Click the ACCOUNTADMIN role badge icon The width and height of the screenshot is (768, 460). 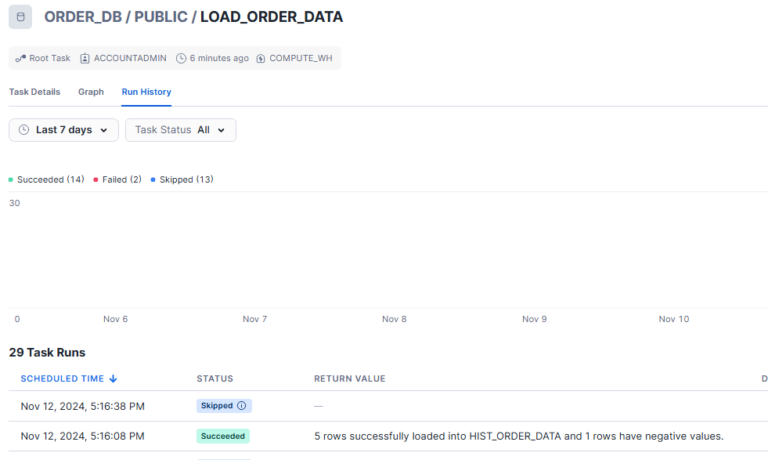tap(85, 58)
